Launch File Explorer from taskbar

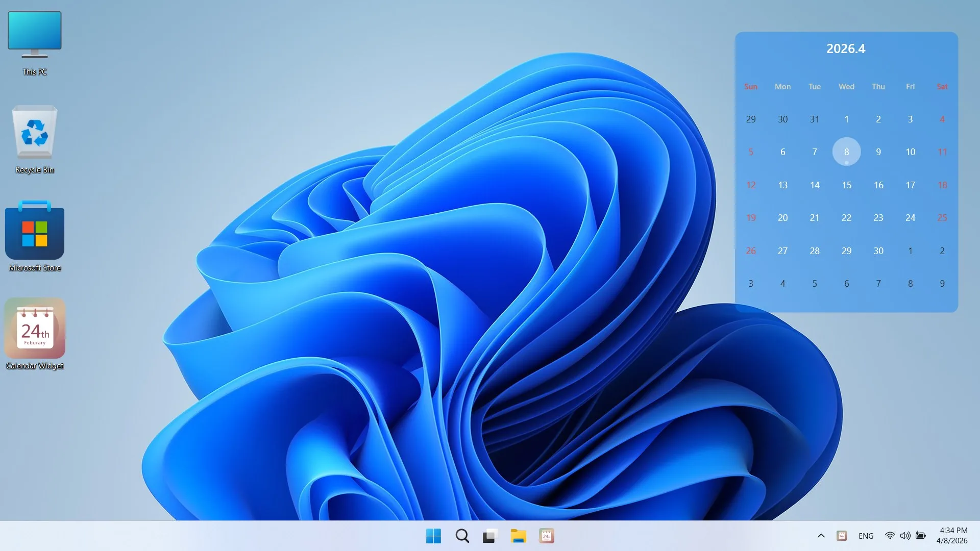click(x=518, y=536)
